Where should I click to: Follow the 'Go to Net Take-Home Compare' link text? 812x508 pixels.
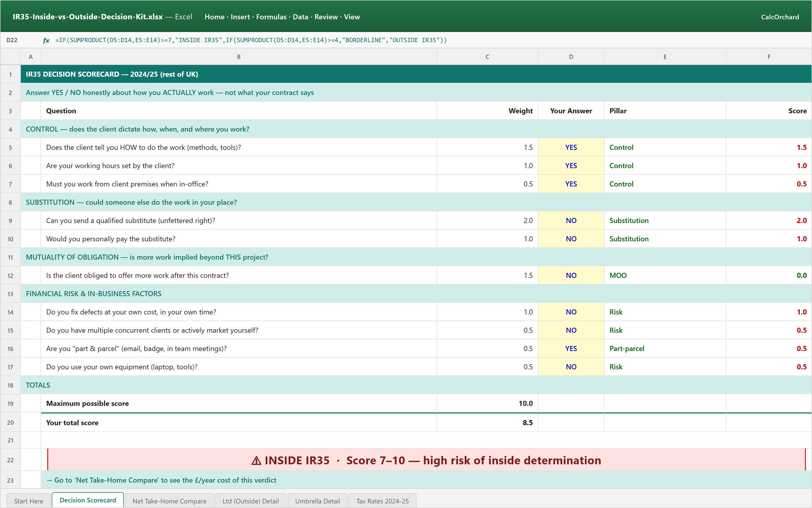(161, 480)
